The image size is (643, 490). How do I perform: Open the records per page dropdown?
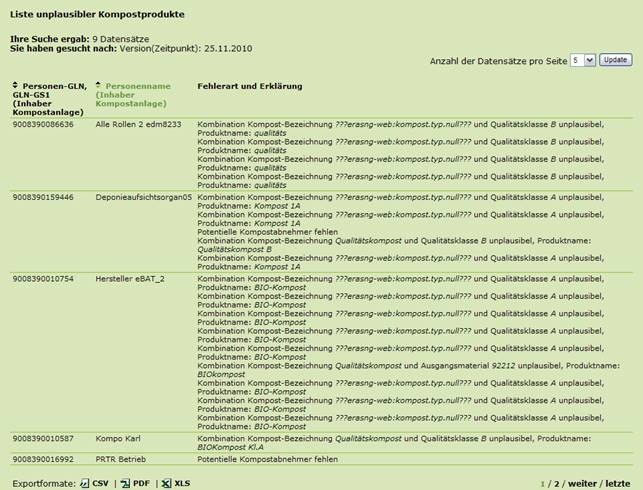point(583,61)
